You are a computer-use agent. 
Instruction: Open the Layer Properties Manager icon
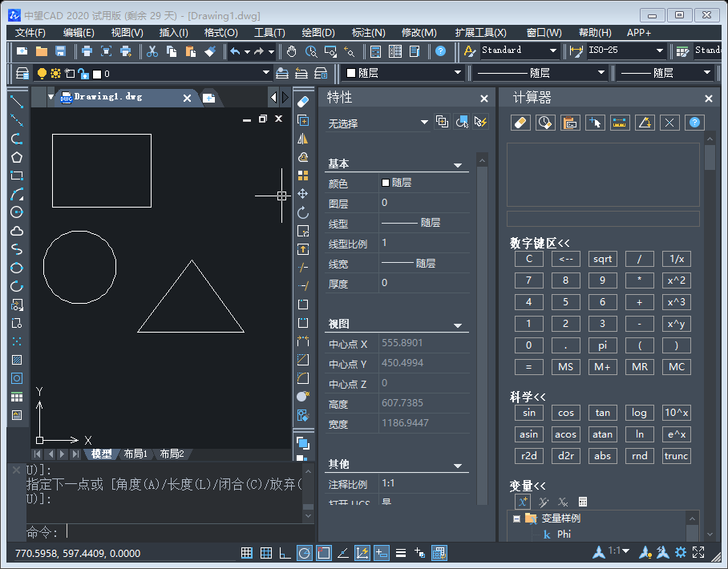22,74
